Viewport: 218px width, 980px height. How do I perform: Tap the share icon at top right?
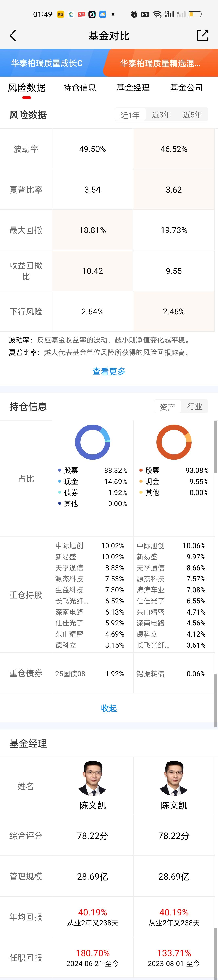(x=202, y=35)
